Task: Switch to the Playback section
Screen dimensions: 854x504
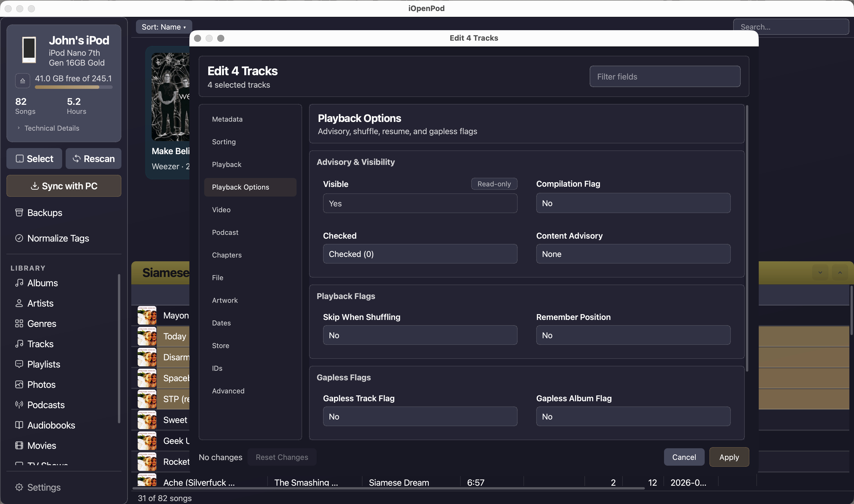Action: (x=250, y=164)
